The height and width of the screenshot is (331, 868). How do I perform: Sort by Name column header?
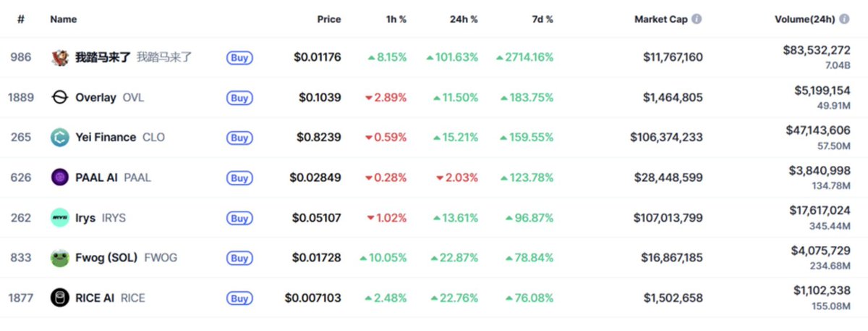click(x=63, y=20)
